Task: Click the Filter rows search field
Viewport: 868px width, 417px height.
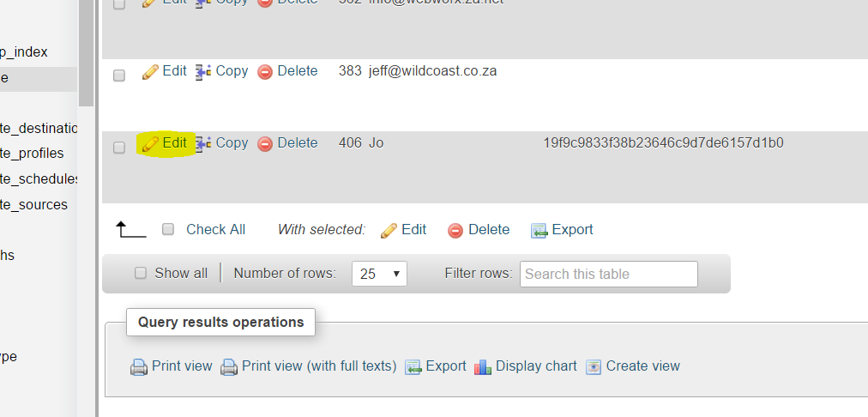Action: point(608,274)
